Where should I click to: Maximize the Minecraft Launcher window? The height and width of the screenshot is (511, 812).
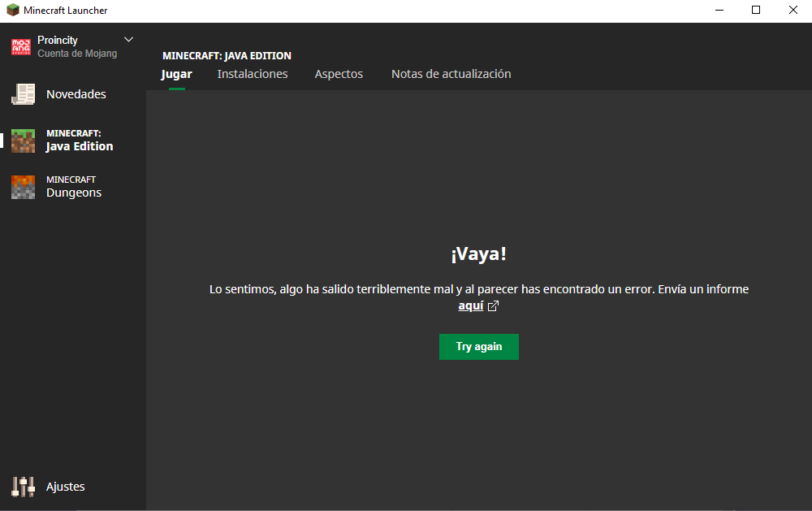point(756,11)
